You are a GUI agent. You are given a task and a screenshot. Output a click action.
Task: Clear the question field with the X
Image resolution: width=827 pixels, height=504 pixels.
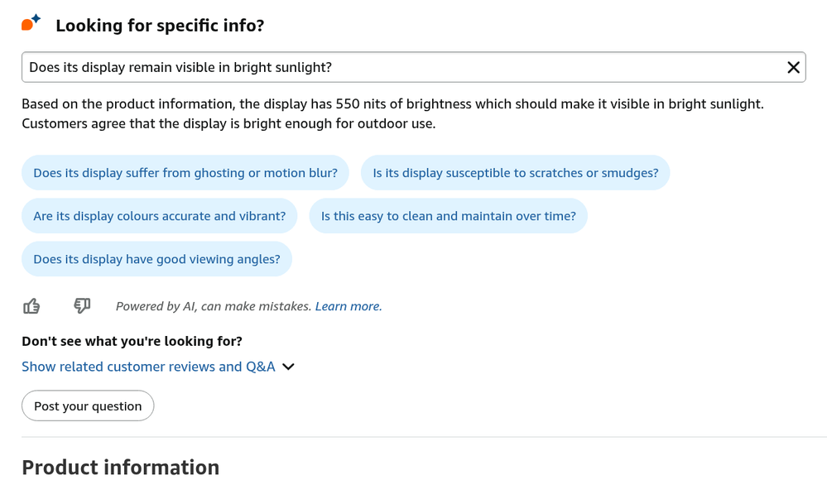(793, 68)
